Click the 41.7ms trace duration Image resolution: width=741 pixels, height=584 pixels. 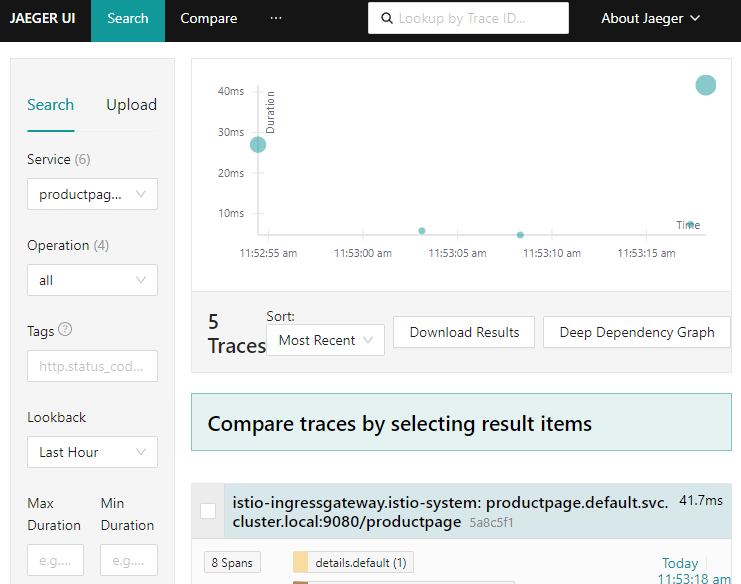701,500
